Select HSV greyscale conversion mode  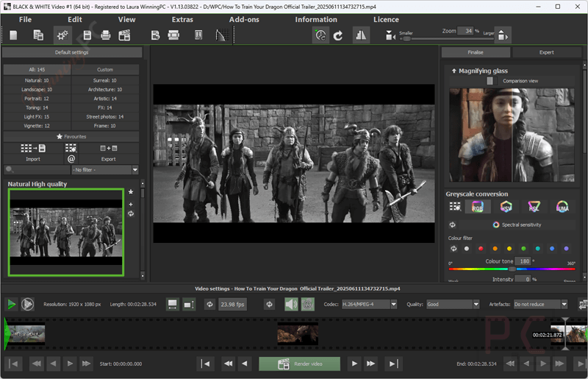point(506,207)
